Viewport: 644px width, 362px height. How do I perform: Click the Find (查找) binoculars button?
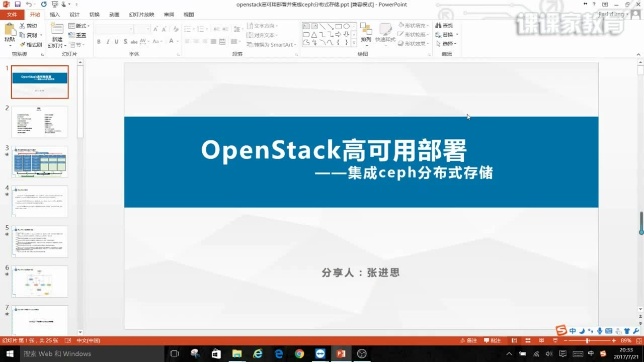tap(444, 26)
